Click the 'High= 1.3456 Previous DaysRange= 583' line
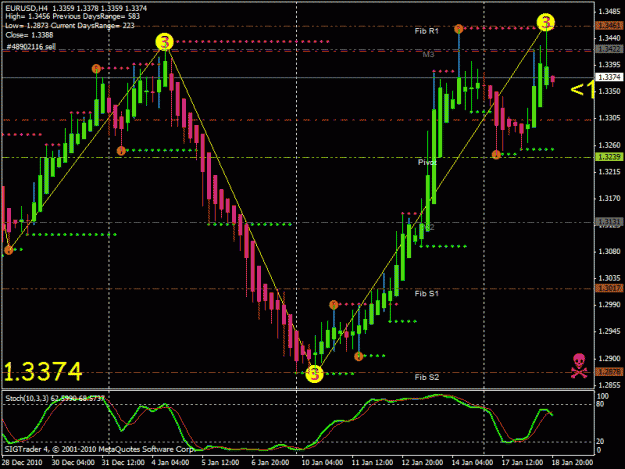 coord(73,16)
